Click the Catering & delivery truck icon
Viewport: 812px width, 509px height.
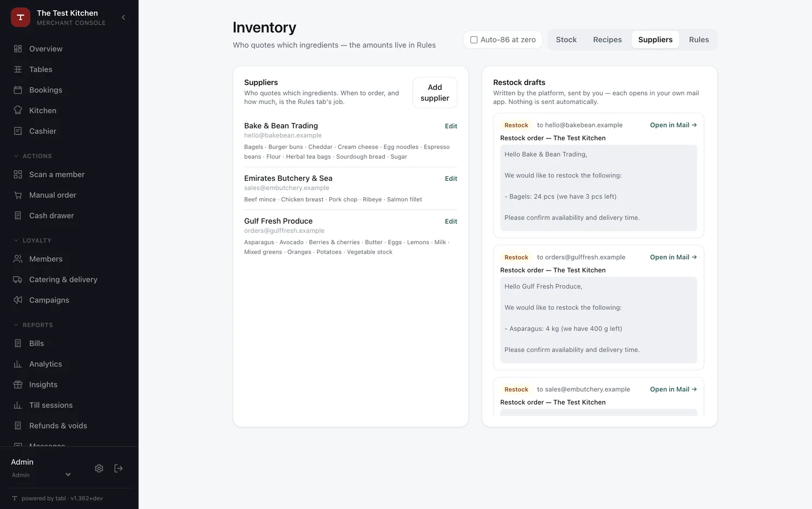tap(18, 279)
